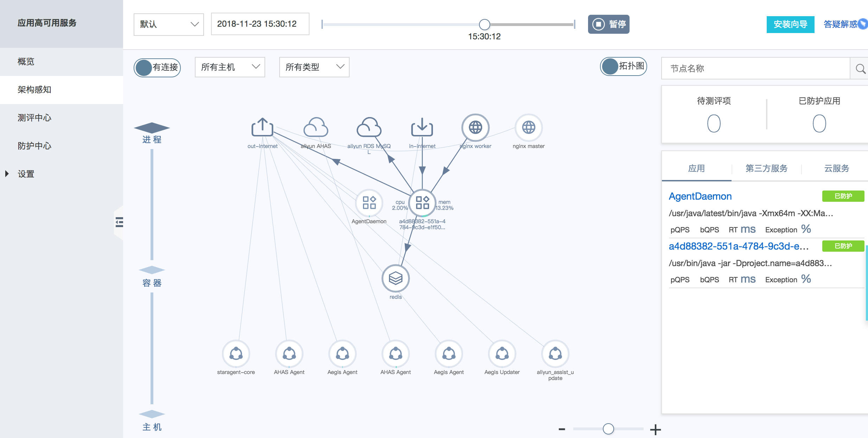This screenshot has width=868, height=438.
Task: Click the zoom slider handle
Action: 608,429
